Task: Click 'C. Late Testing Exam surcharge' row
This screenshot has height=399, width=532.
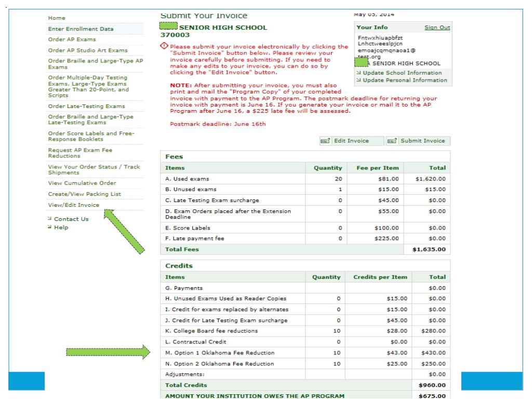Action: pyautogui.click(x=305, y=200)
